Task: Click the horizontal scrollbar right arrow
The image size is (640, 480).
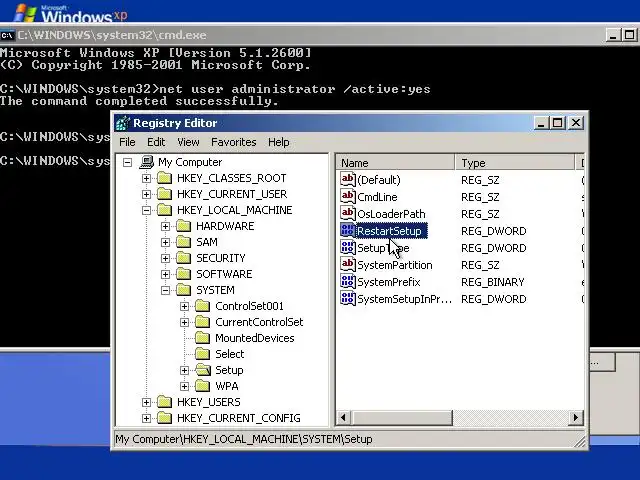Action: click(576, 418)
